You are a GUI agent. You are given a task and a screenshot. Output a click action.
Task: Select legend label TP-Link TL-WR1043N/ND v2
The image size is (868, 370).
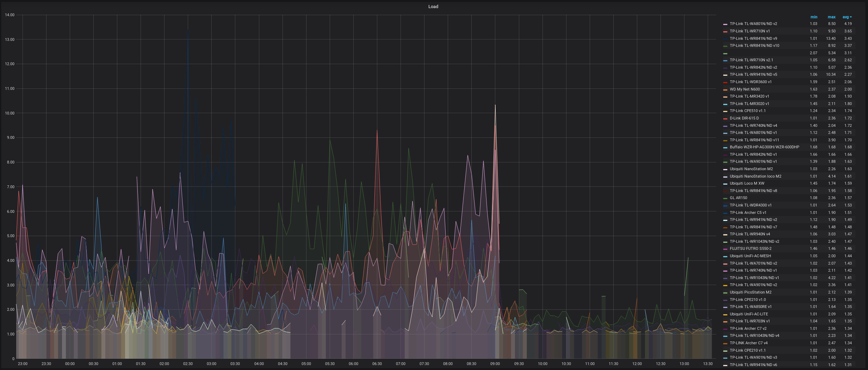point(754,241)
